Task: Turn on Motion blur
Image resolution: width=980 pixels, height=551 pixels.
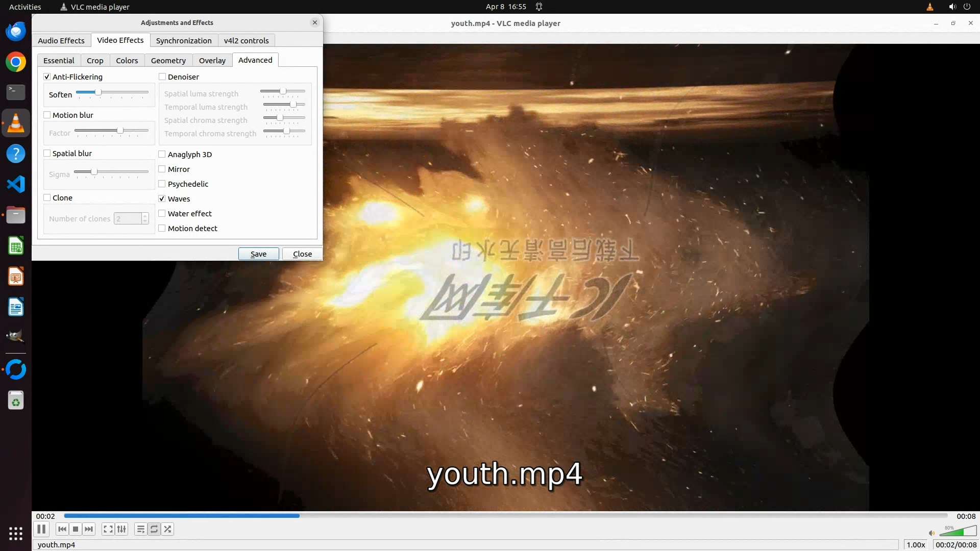Action: [47, 115]
